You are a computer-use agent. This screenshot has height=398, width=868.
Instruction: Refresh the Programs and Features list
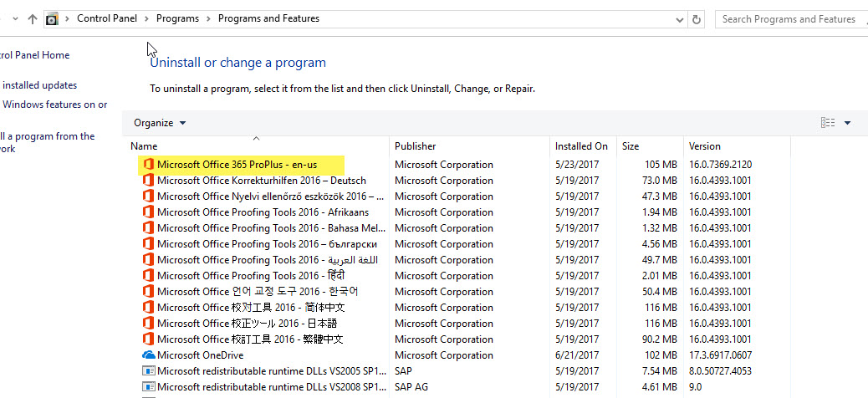pyautogui.click(x=697, y=19)
